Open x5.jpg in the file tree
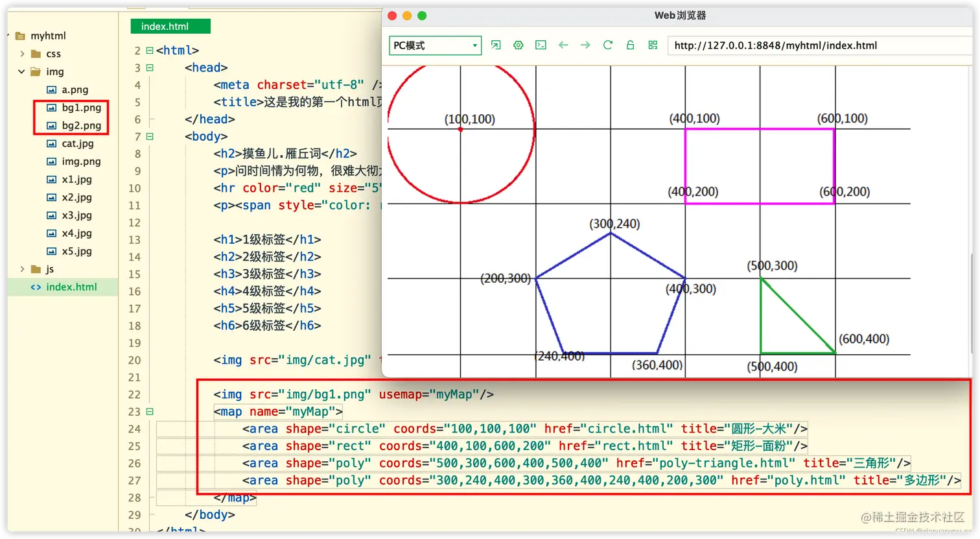The width and height of the screenshot is (980, 539). 76,251
